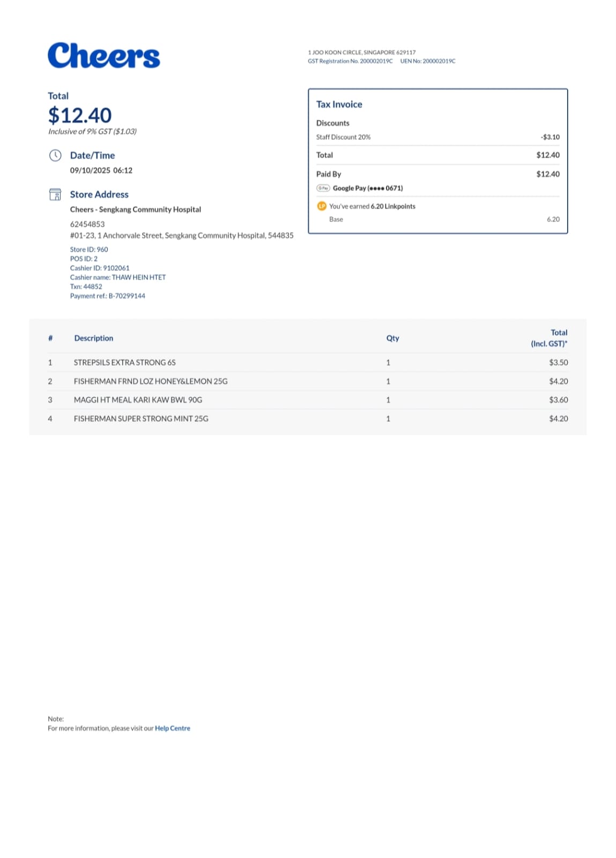Viewport: 616px width, 858px height.
Task: Select payment ref B-70299144
Action: click(127, 296)
